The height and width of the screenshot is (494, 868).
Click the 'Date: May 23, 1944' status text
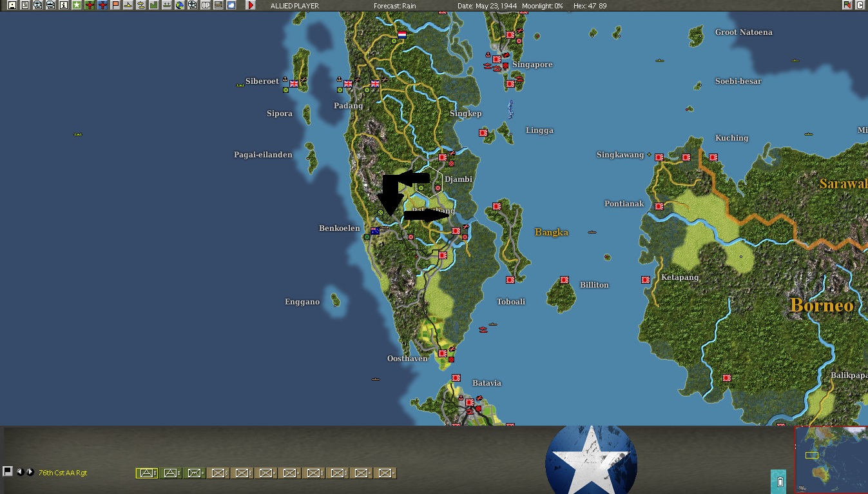(487, 6)
